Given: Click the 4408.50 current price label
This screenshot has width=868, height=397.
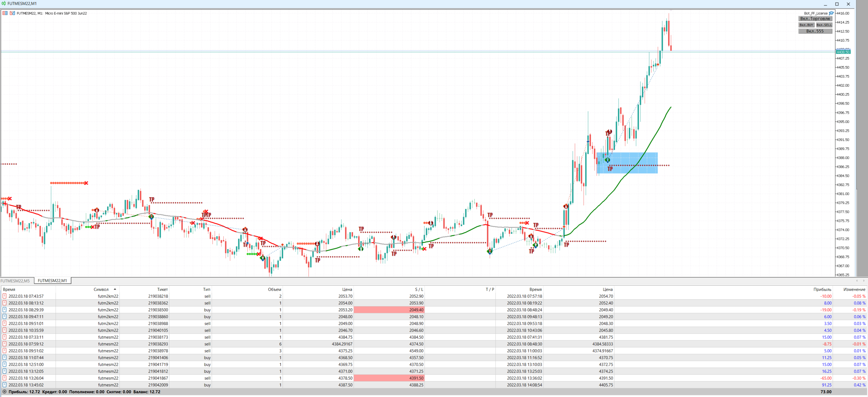Looking at the screenshot, I should tap(843, 52).
